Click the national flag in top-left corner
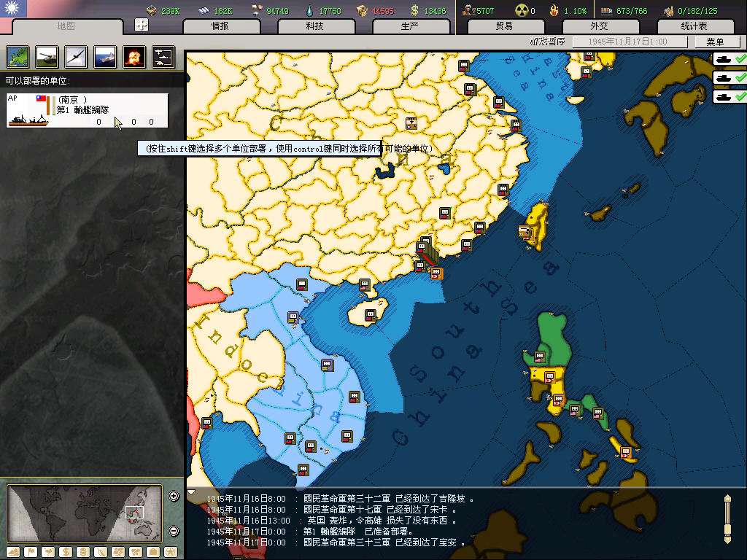The width and height of the screenshot is (747, 560). (13, 8)
